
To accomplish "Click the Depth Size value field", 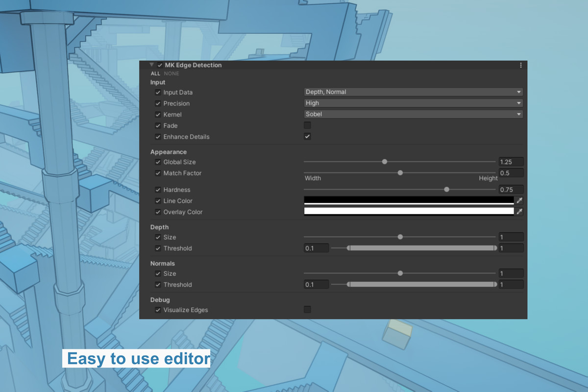I will pyautogui.click(x=511, y=237).
